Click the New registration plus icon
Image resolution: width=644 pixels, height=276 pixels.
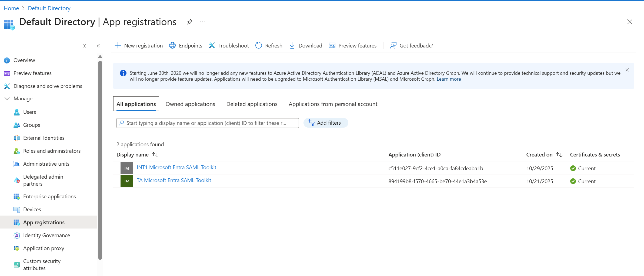pos(118,46)
